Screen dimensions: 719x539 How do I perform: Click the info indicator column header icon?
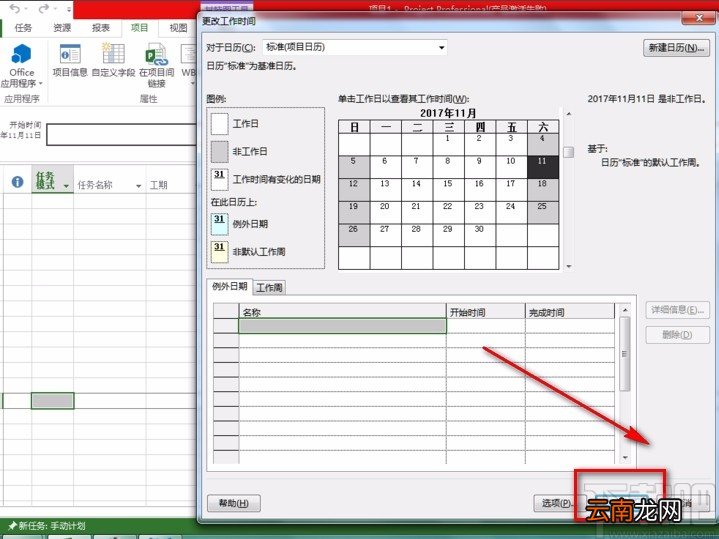[17, 182]
